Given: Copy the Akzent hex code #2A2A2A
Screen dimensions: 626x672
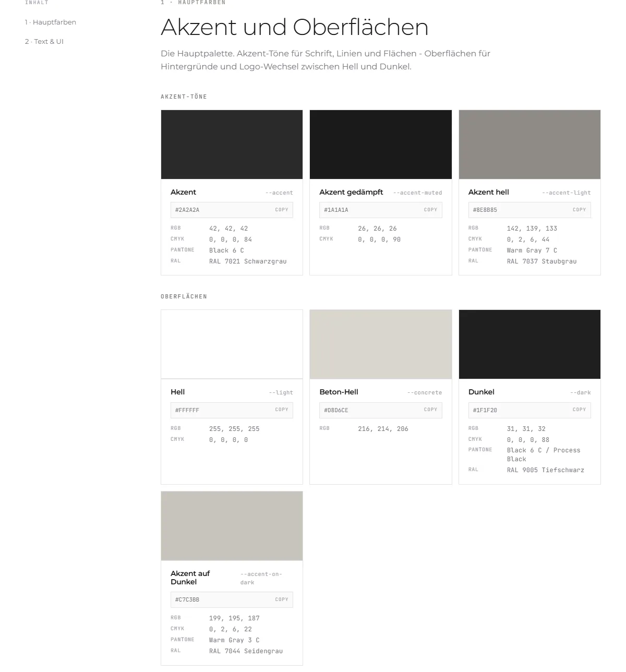Looking at the screenshot, I should pos(282,210).
